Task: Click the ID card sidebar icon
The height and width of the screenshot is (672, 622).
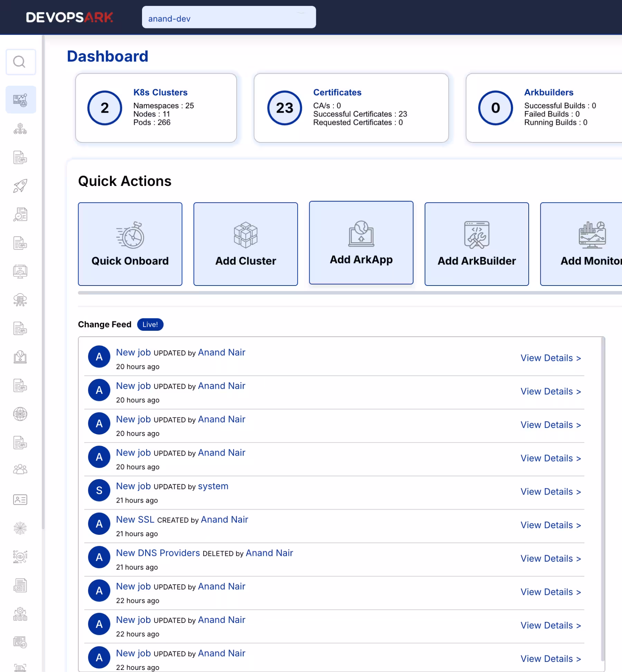Action: (x=20, y=500)
